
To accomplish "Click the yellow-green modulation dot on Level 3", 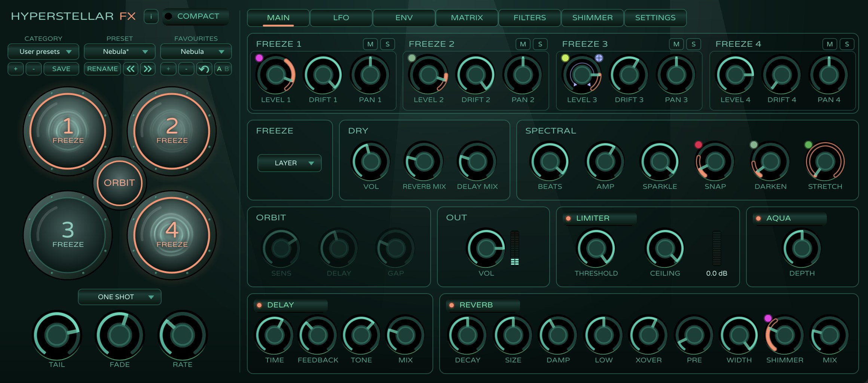I will click(x=565, y=58).
